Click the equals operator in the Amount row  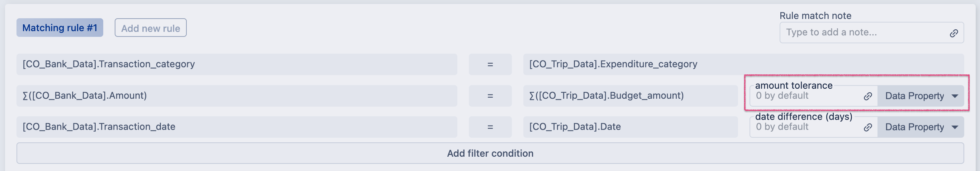tap(490, 96)
